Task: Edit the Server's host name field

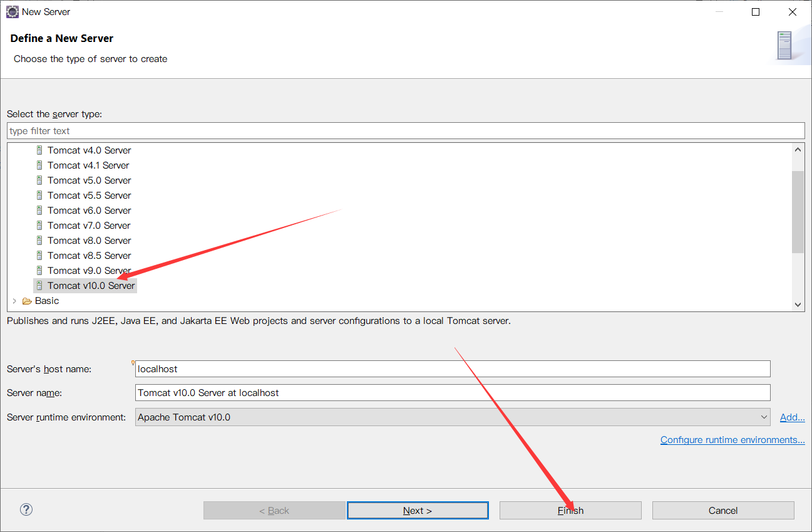Action: (453, 369)
